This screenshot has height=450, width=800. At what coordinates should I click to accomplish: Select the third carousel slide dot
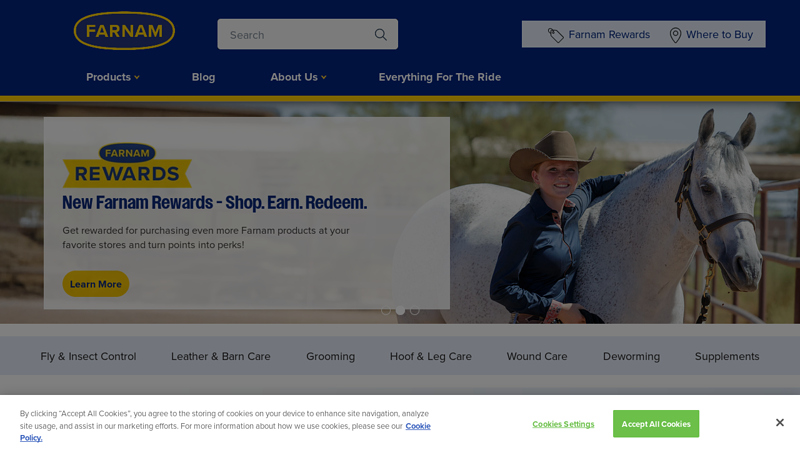pos(415,310)
